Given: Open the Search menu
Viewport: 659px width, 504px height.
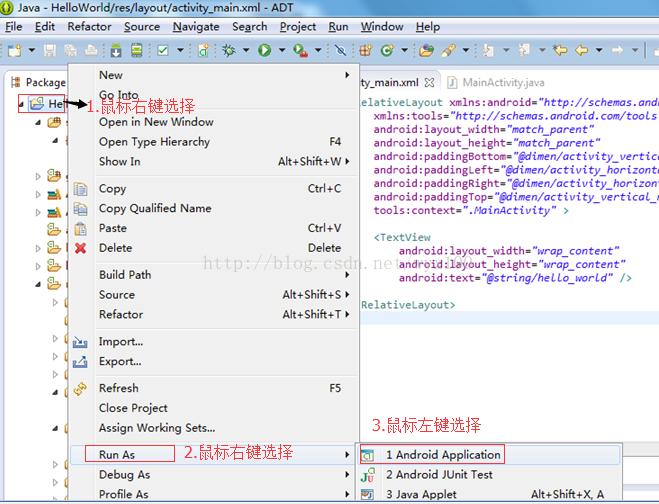Looking at the screenshot, I should [x=250, y=27].
